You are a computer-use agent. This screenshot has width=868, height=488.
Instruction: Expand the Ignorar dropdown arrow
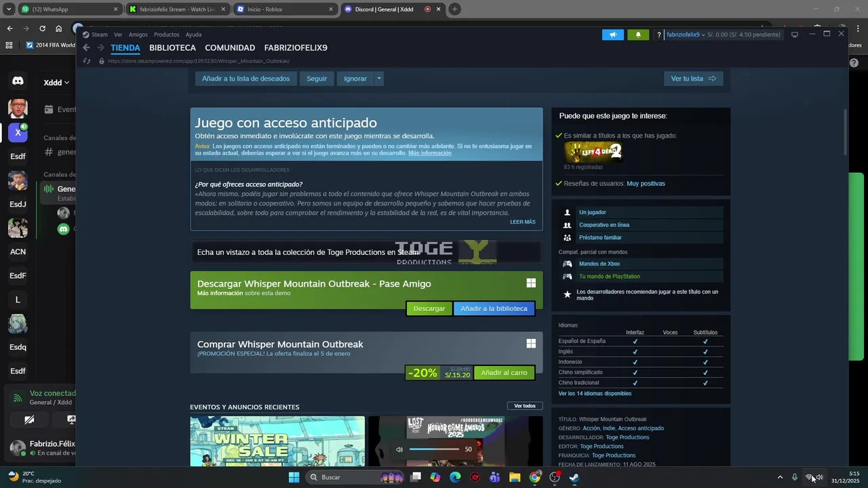click(379, 79)
